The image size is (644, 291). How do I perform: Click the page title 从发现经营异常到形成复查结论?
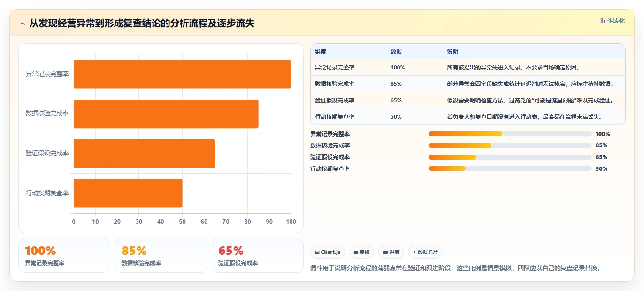click(x=142, y=23)
